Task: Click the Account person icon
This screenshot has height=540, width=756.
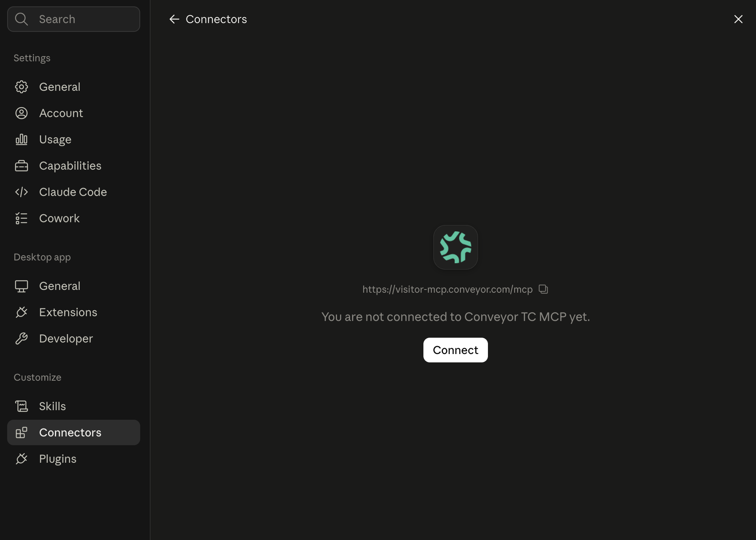Action: coord(22,113)
